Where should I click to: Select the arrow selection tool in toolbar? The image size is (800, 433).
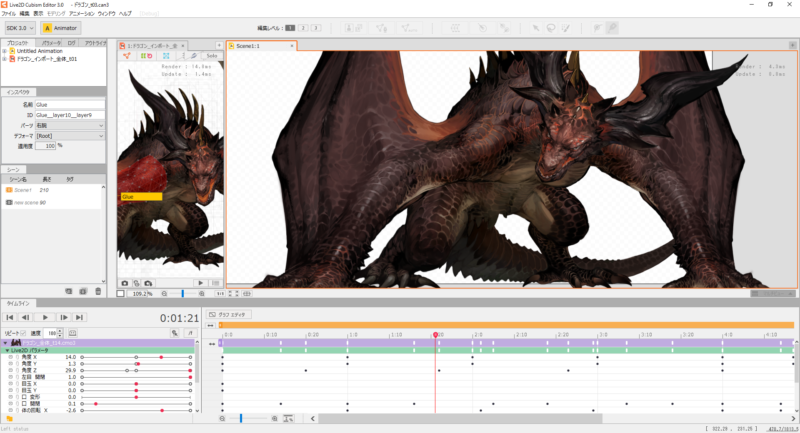(535, 28)
